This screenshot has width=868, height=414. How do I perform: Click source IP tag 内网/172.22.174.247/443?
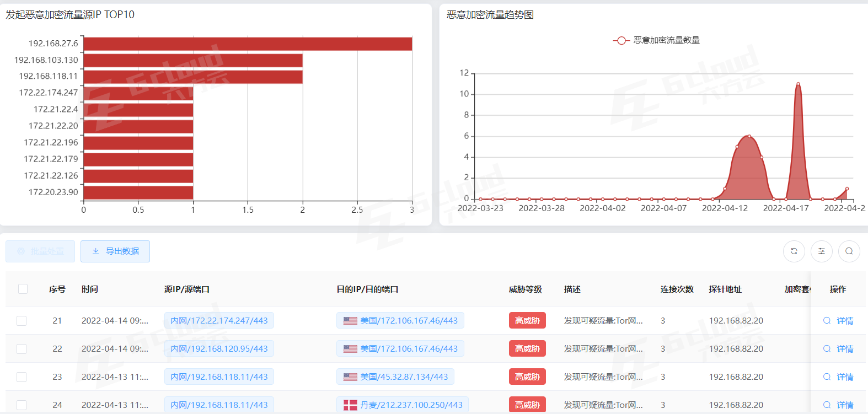(219, 321)
